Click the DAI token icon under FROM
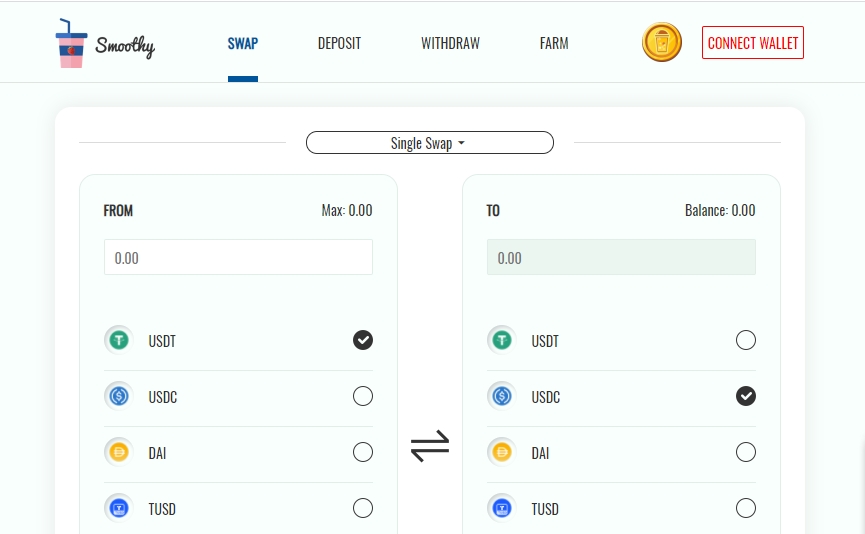 (119, 452)
